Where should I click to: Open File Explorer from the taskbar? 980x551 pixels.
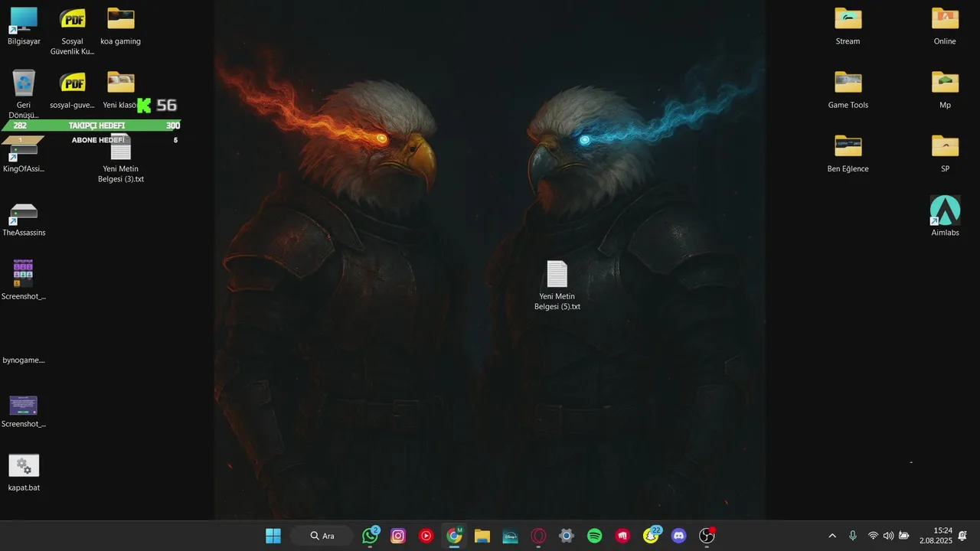point(482,536)
